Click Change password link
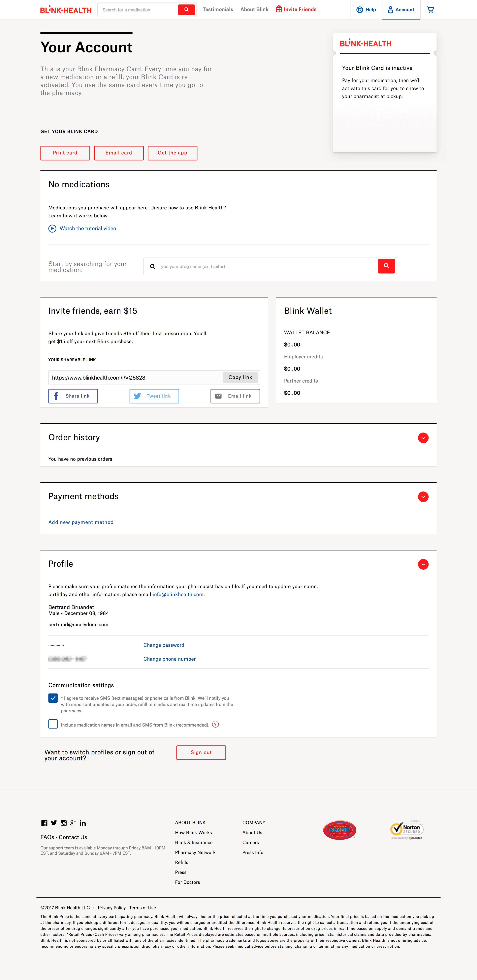Image resolution: width=477 pixels, height=980 pixels. [x=164, y=645]
